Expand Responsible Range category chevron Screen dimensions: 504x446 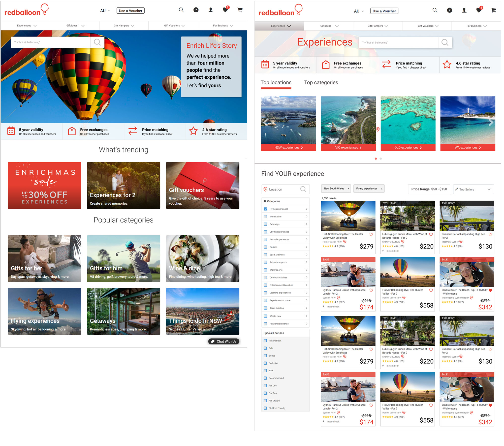pos(307,324)
